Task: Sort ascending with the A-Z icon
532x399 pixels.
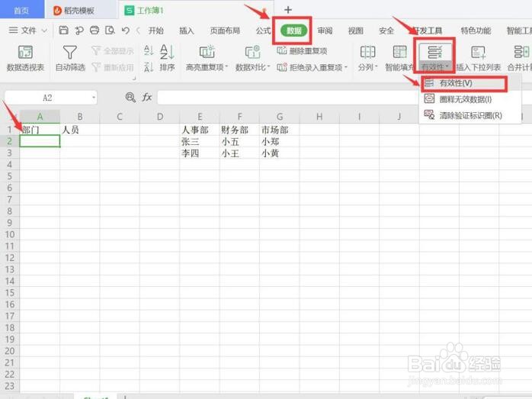Action: coord(149,50)
